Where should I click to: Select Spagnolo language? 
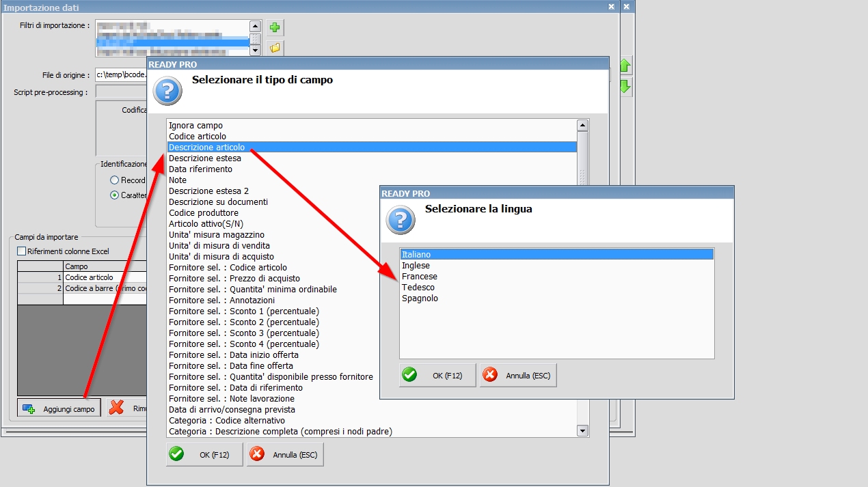[556, 298]
